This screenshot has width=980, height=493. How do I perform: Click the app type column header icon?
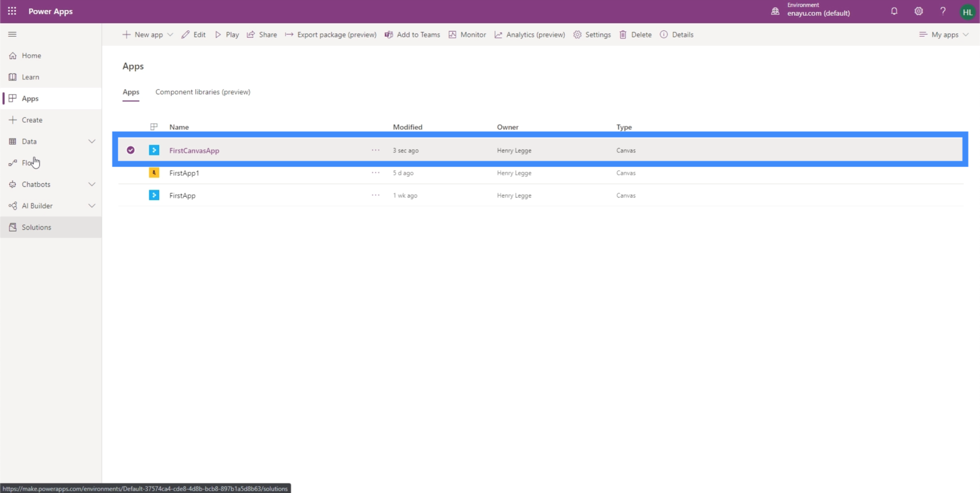154,127
